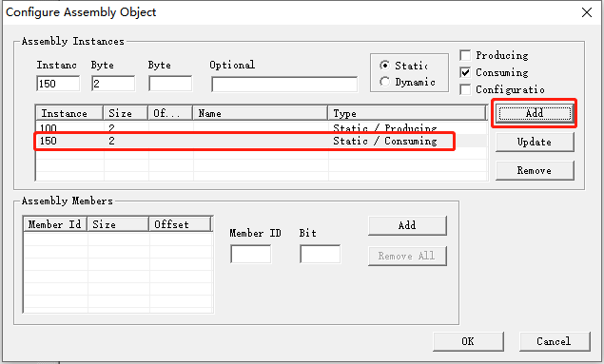The image size is (604, 364).
Task: Select the Static radio button
Action: [x=384, y=66]
